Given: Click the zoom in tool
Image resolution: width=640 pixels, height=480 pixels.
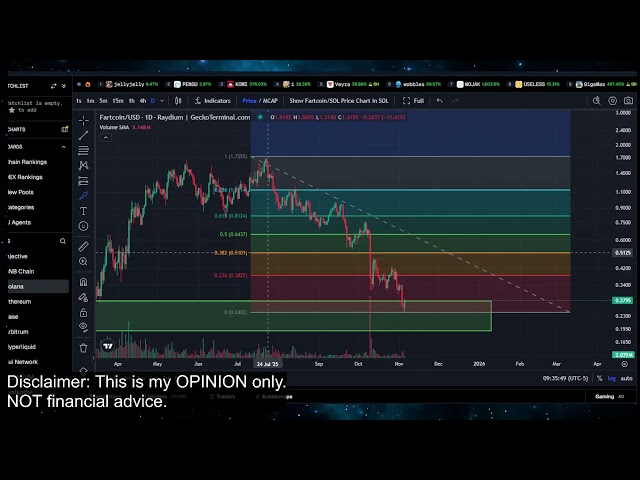Looking at the screenshot, I should [84, 262].
